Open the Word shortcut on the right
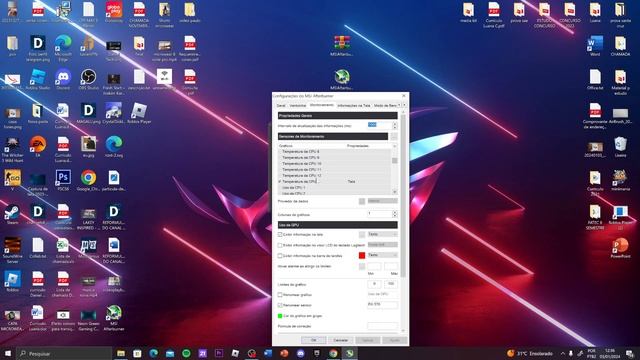Viewport: 640px width, 360px height. point(595,46)
